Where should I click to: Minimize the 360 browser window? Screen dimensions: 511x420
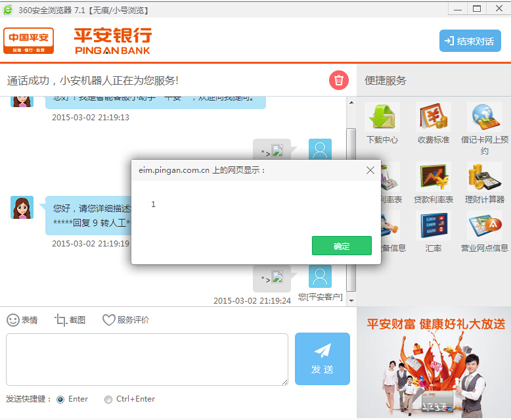coord(458,9)
